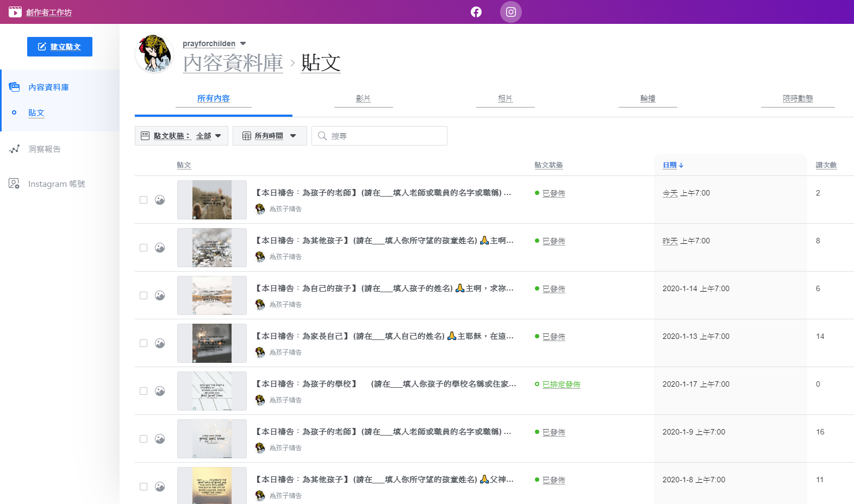Switch to Facebook platform icon
This screenshot has width=854, height=504.
pyautogui.click(x=476, y=12)
